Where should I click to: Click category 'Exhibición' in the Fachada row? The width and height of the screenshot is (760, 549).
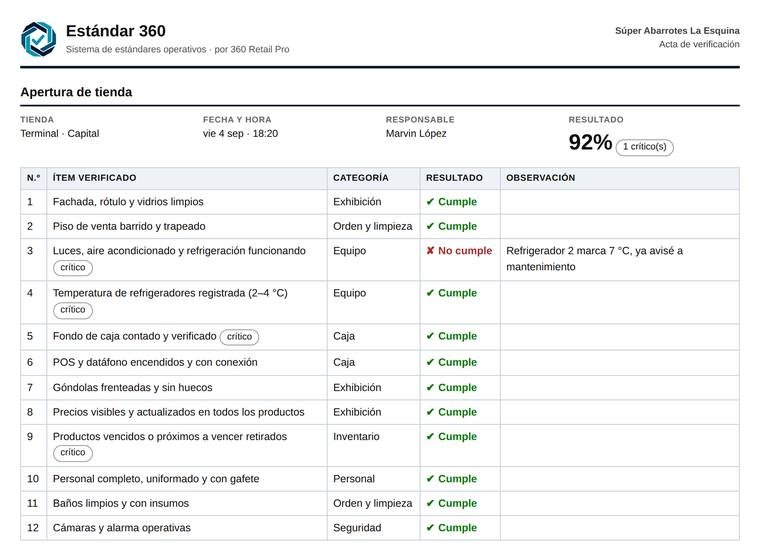pos(357,202)
